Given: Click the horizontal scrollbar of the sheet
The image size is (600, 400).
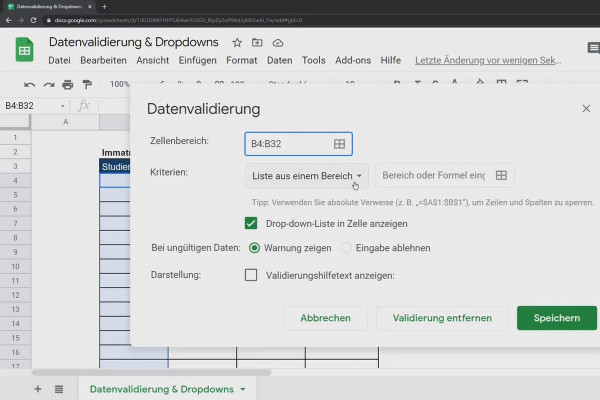Looking at the screenshot, I should (152, 372).
